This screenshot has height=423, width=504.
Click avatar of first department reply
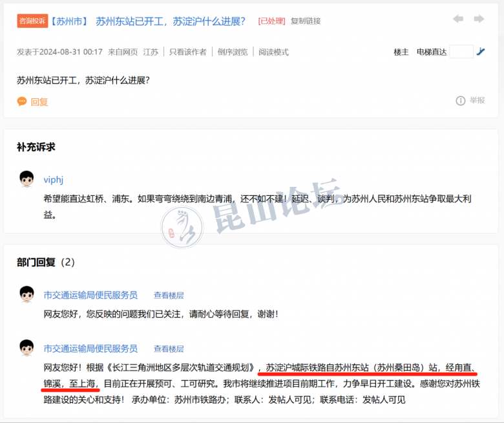coord(26,295)
